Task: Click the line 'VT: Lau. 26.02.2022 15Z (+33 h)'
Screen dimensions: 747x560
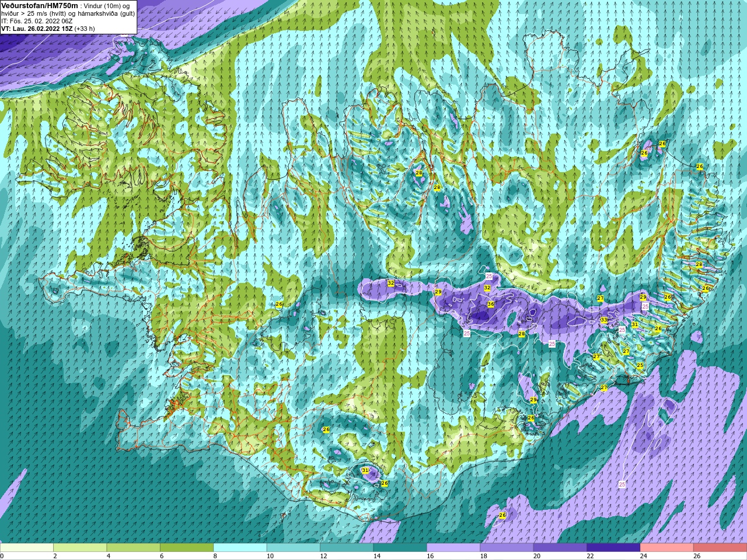Action: coord(48,29)
